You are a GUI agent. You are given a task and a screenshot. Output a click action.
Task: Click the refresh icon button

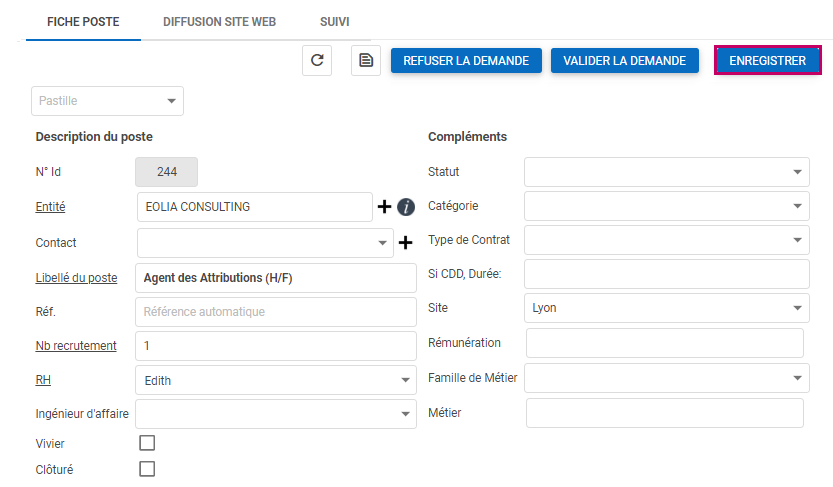(317, 60)
